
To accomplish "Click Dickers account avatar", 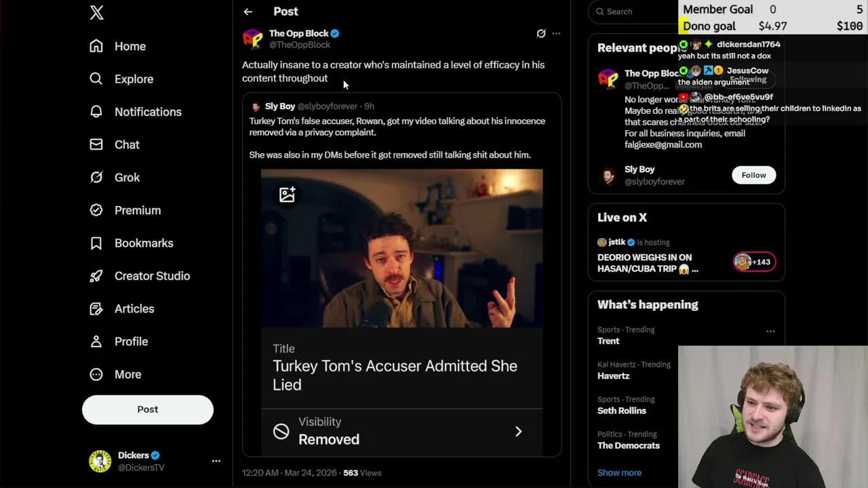I will [100, 461].
